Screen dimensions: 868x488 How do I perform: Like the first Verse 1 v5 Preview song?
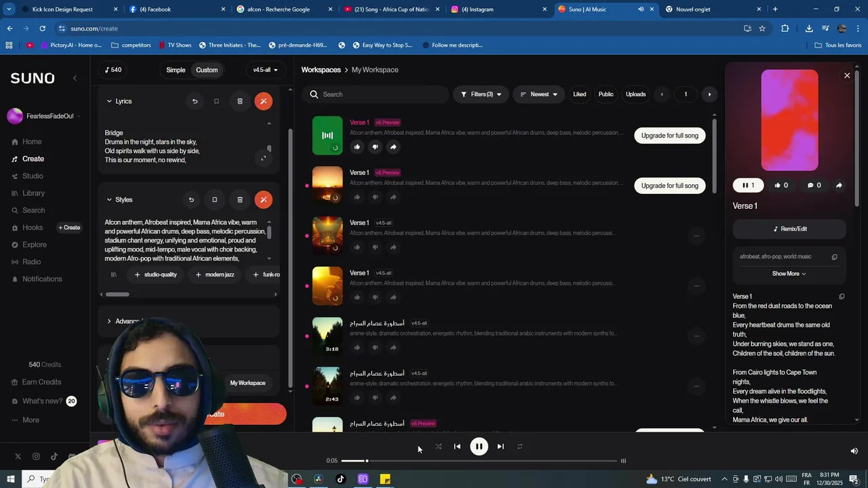click(x=357, y=147)
